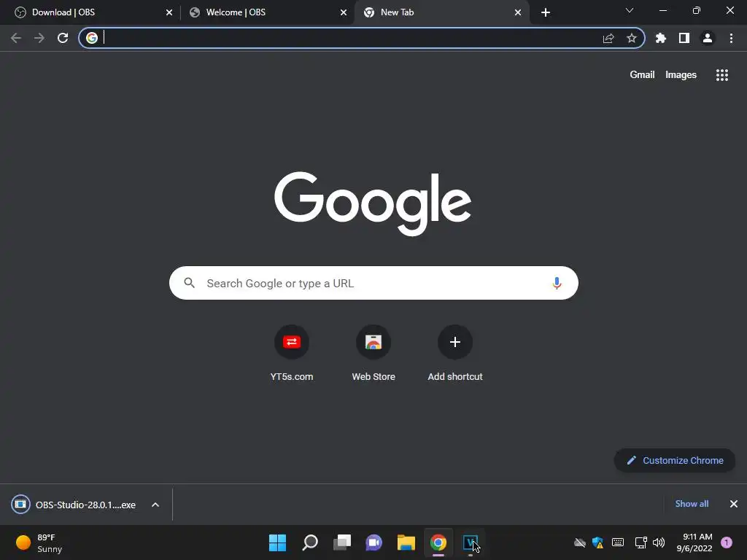Share this page from address bar

[608, 38]
